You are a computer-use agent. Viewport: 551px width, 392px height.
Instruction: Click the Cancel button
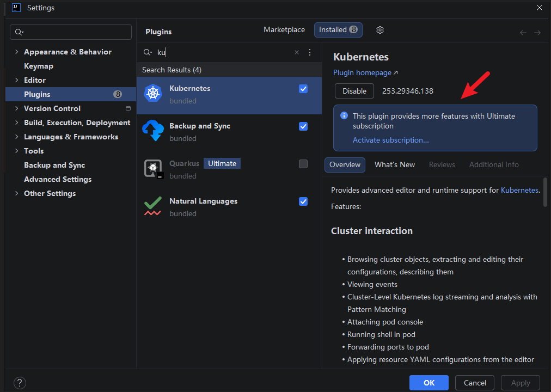click(475, 383)
